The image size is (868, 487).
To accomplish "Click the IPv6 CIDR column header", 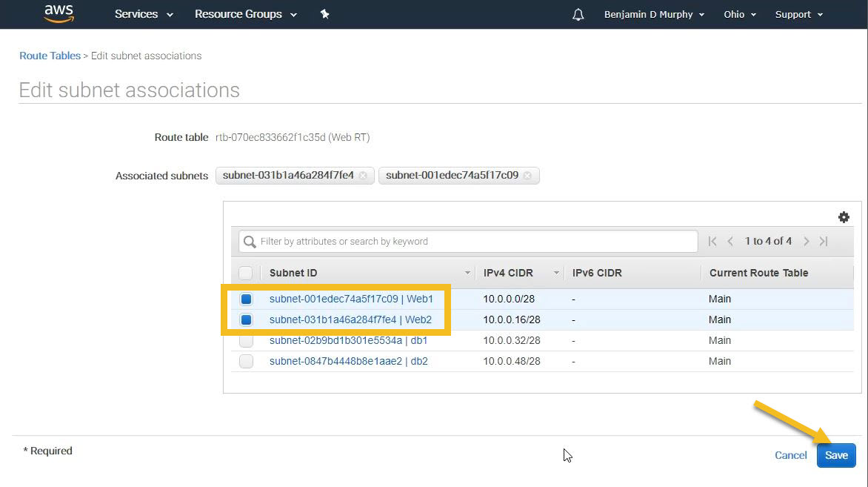I will point(597,273).
